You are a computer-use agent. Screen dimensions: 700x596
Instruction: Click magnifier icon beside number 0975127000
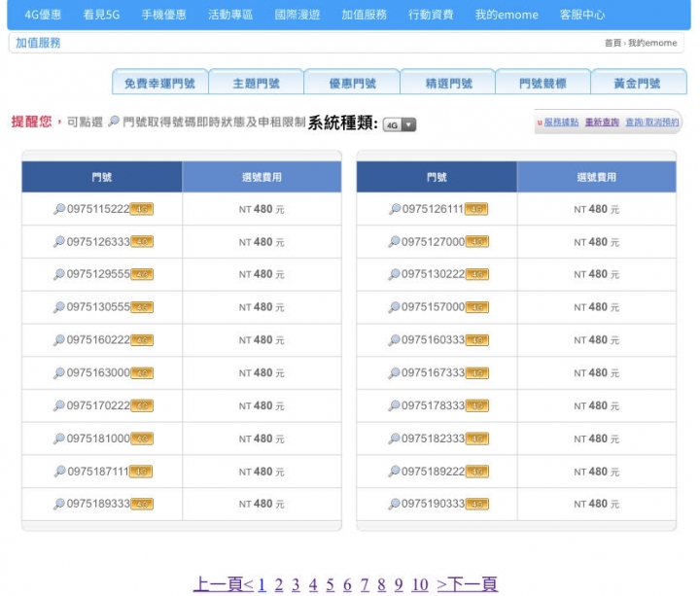pyautogui.click(x=394, y=242)
